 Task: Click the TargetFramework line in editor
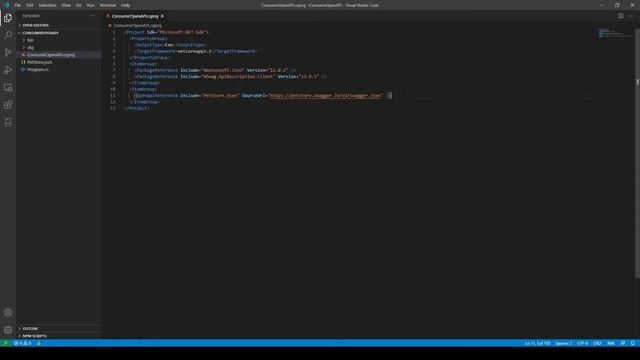coord(196,51)
